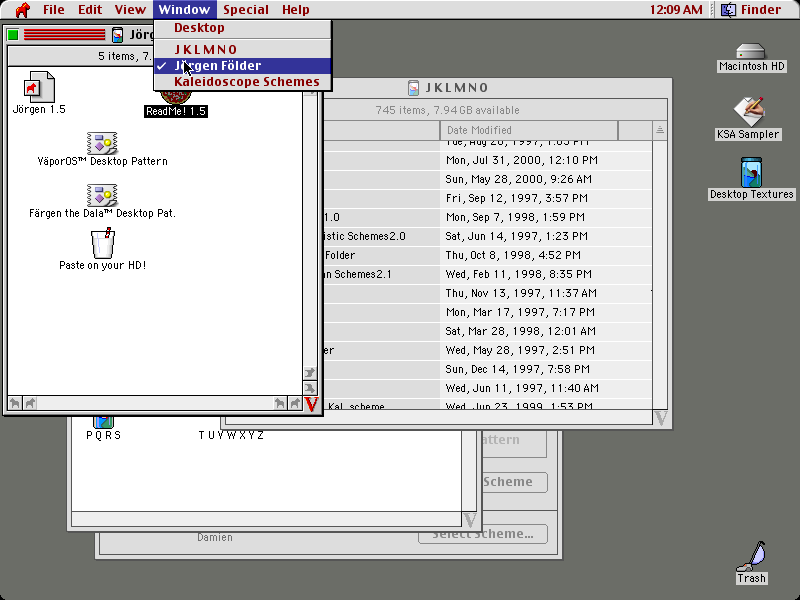Select row dated Fri, Sep 12, 1997, 3:57 PM
800x600 pixels.
click(x=487, y=198)
